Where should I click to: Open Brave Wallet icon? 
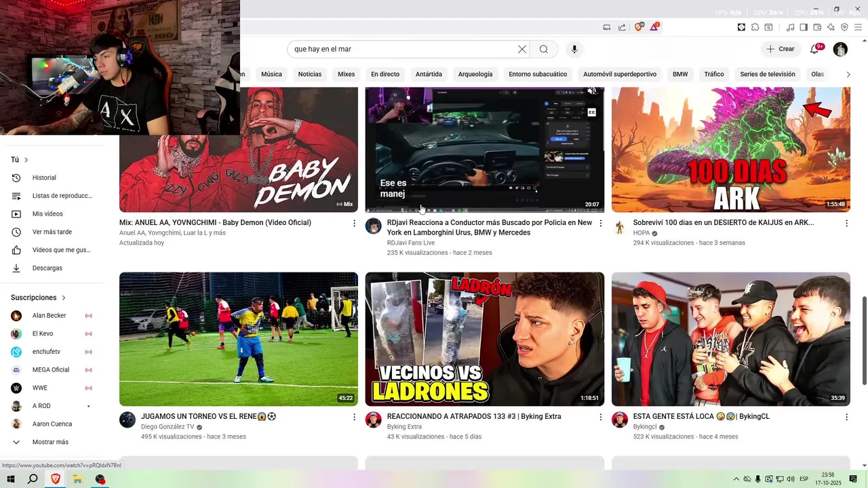coord(817,27)
